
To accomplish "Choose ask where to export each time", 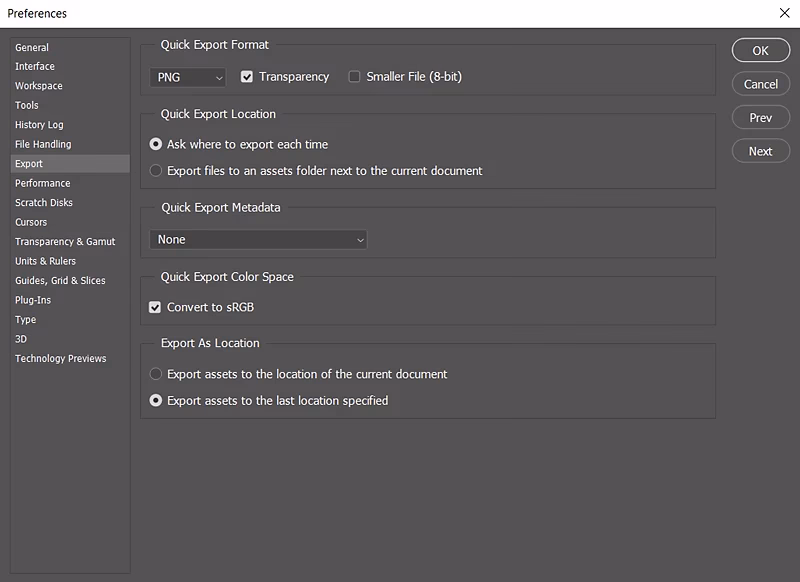I will click(x=157, y=144).
